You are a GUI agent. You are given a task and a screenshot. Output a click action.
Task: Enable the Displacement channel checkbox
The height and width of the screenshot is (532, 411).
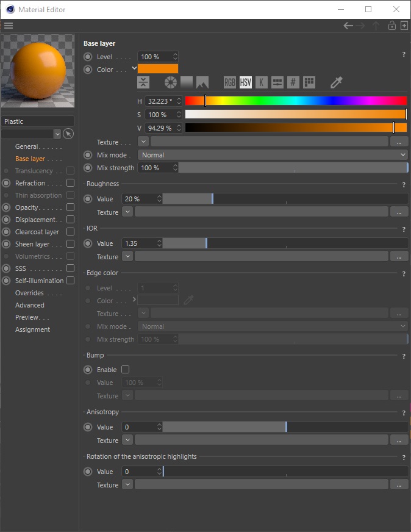point(71,219)
